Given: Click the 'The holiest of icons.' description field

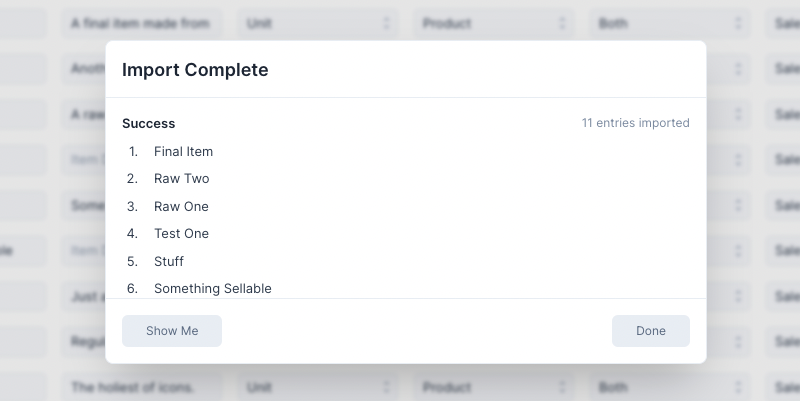Looking at the screenshot, I should 141,387.
